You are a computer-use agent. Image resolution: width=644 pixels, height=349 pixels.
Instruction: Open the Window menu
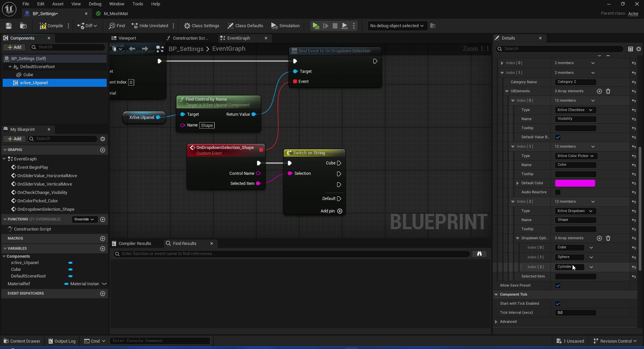(x=117, y=4)
